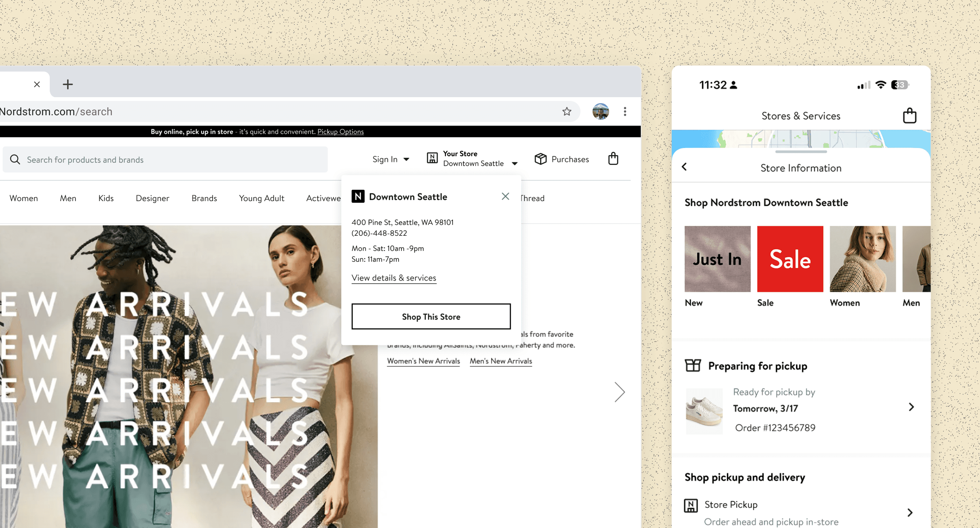
Task: Select Young Adult category menu
Action: [261, 198]
